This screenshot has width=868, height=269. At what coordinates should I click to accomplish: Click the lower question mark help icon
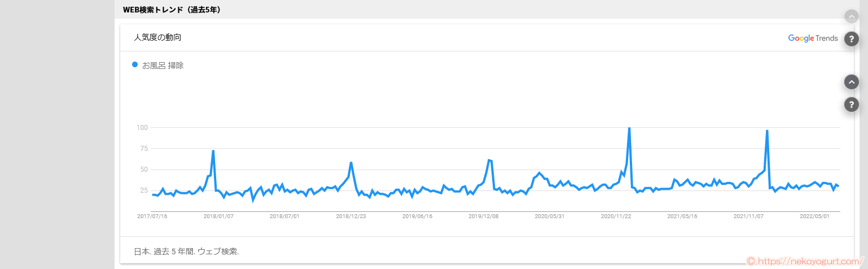851,105
